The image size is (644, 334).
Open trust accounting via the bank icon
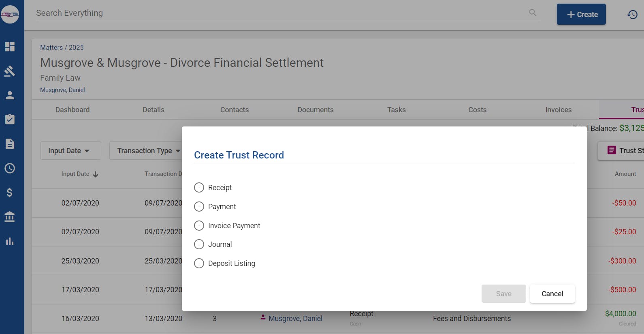10,217
